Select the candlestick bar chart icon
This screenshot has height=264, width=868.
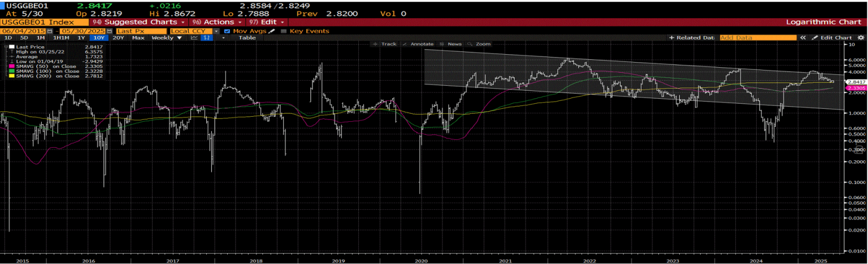coord(207,38)
